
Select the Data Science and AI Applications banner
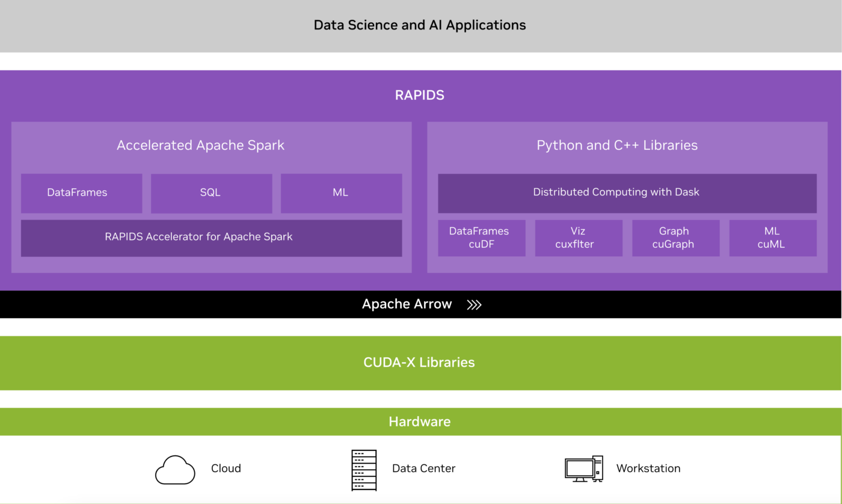(419, 25)
